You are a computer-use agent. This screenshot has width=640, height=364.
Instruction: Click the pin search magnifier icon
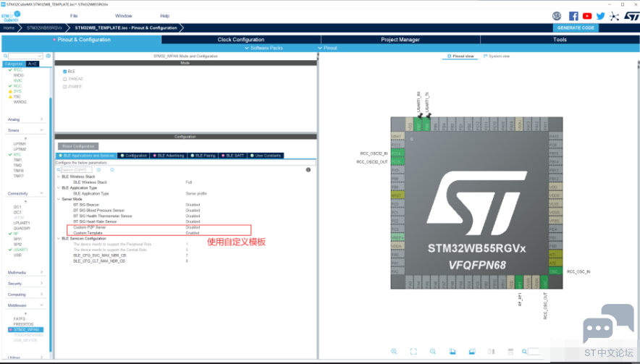click(524, 352)
